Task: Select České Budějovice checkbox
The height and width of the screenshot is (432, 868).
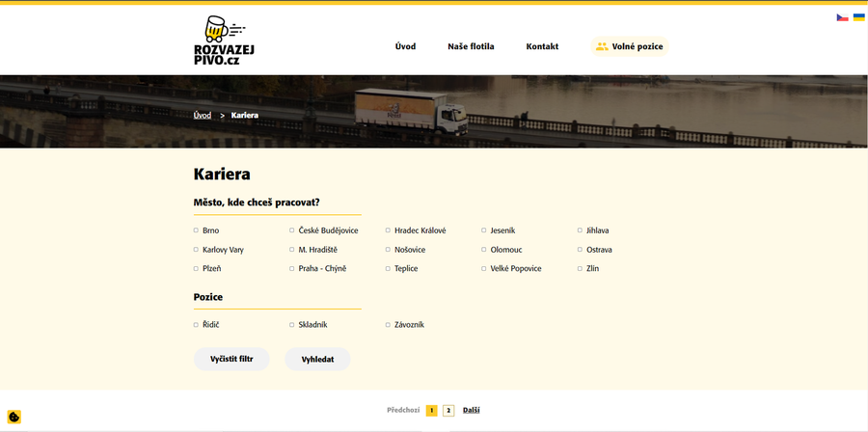Action: coord(292,230)
